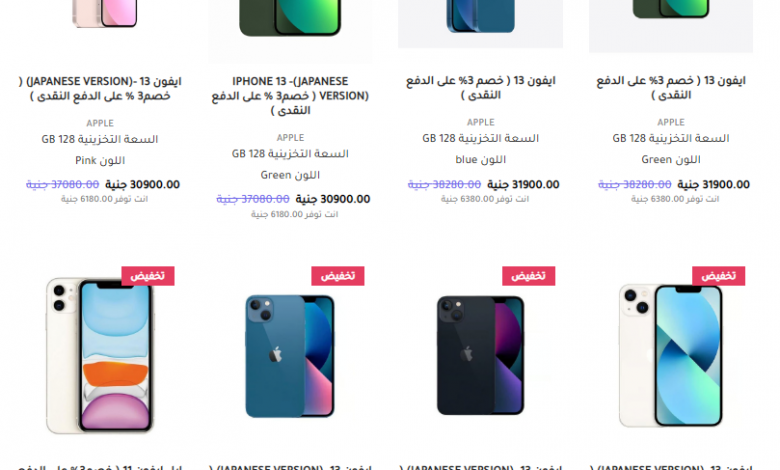The height and width of the screenshot is (470, 780).
Task: Open the midnight black iPhone 13 image
Action: (481, 356)
